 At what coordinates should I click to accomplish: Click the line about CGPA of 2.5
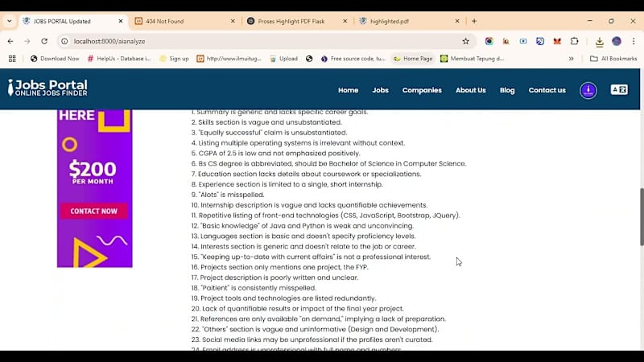(275, 153)
